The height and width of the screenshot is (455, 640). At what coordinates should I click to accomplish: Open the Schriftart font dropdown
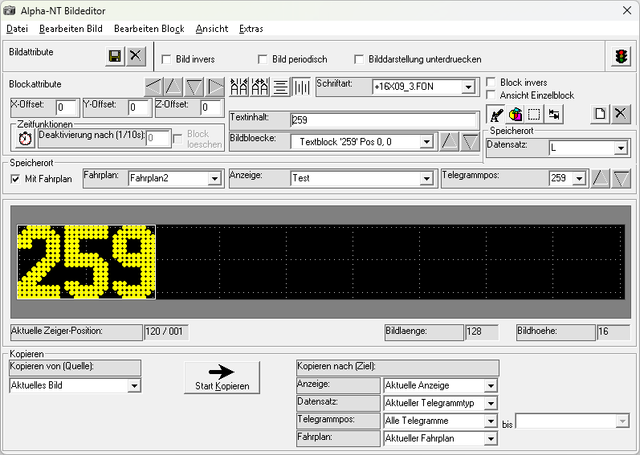pos(468,87)
